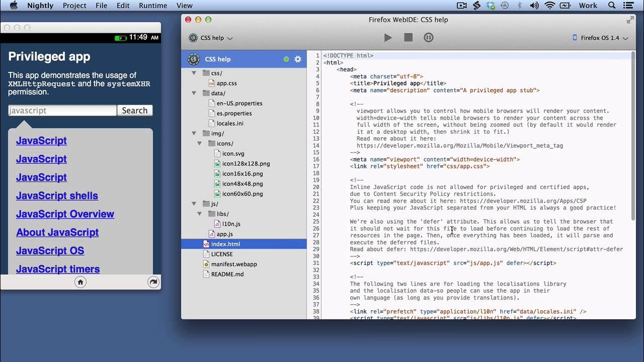Open the Project menu
Screen dimensions: 644x362
click(74, 6)
